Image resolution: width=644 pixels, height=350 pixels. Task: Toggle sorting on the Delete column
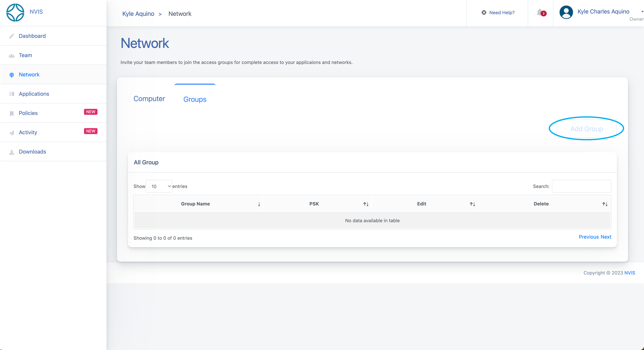(605, 204)
